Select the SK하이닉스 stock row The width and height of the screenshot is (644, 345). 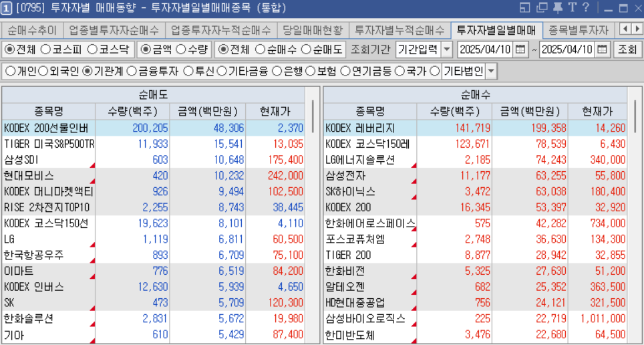(475, 192)
